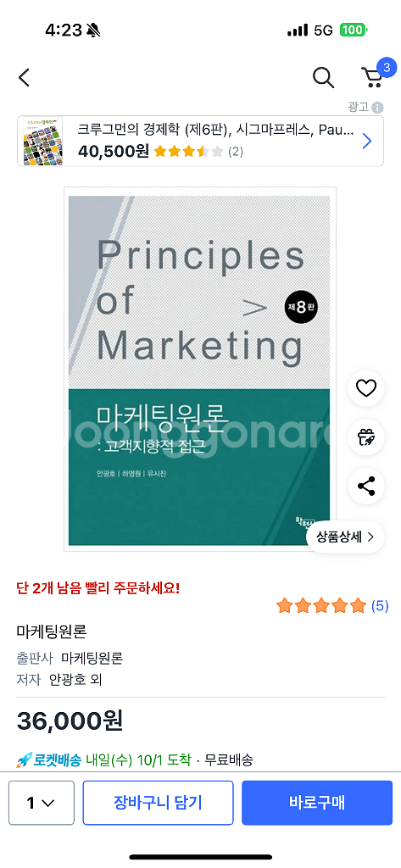This screenshot has height=868, width=401.
Task: Add book to wishlist with heart icon
Action: coord(366,388)
